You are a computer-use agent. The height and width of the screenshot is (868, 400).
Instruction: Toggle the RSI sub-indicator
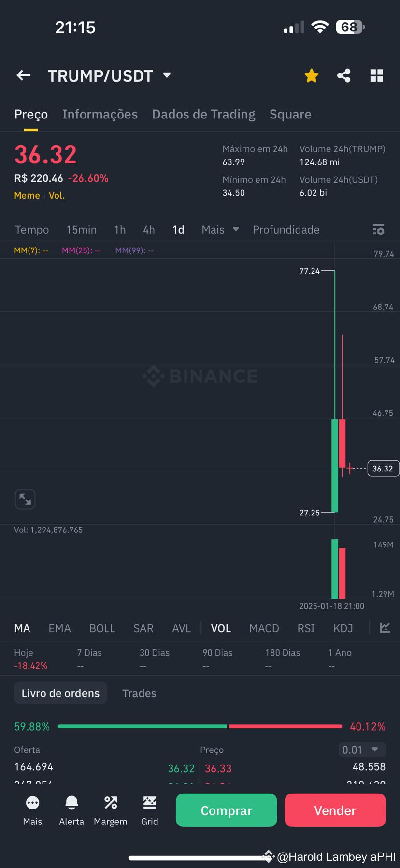[x=306, y=628]
